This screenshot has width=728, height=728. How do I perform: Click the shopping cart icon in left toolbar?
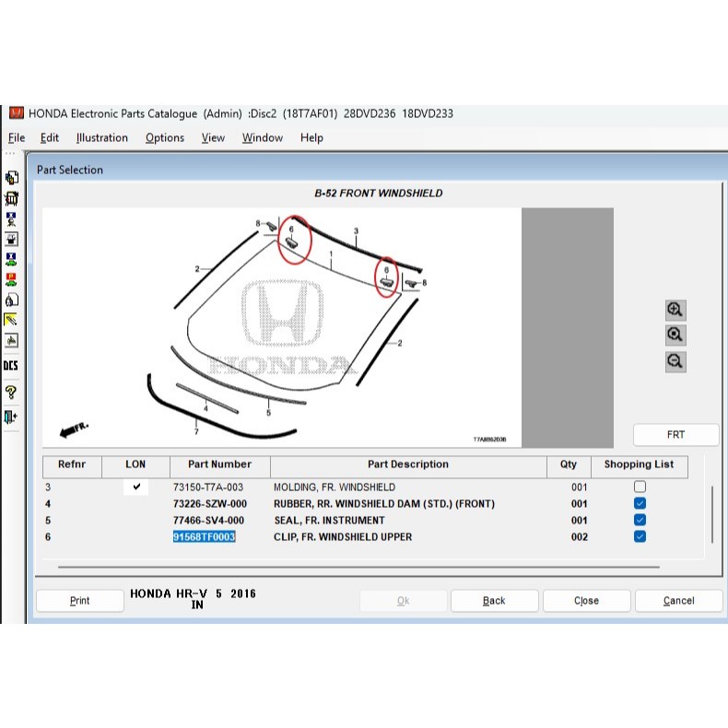click(x=12, y=198)
